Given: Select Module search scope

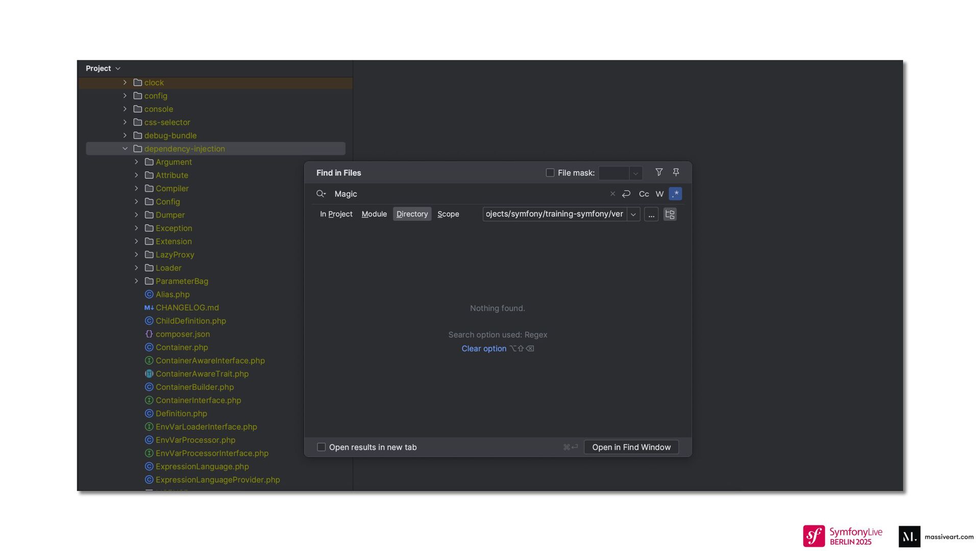Looking at the screenshot, I should tap(374, 214).
